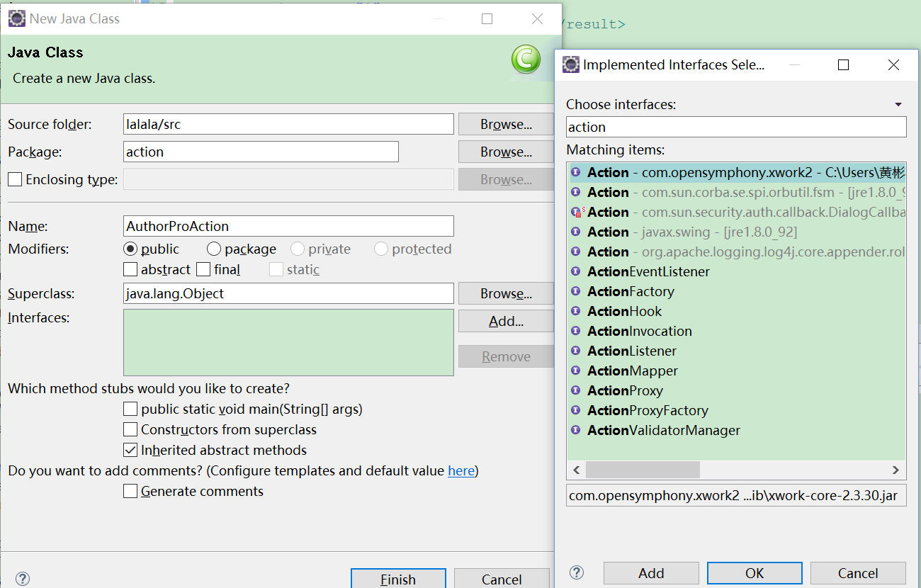Click the xwork-core jar location status field
The height and width of the screenshot is (588, 921).
point(737,495)
